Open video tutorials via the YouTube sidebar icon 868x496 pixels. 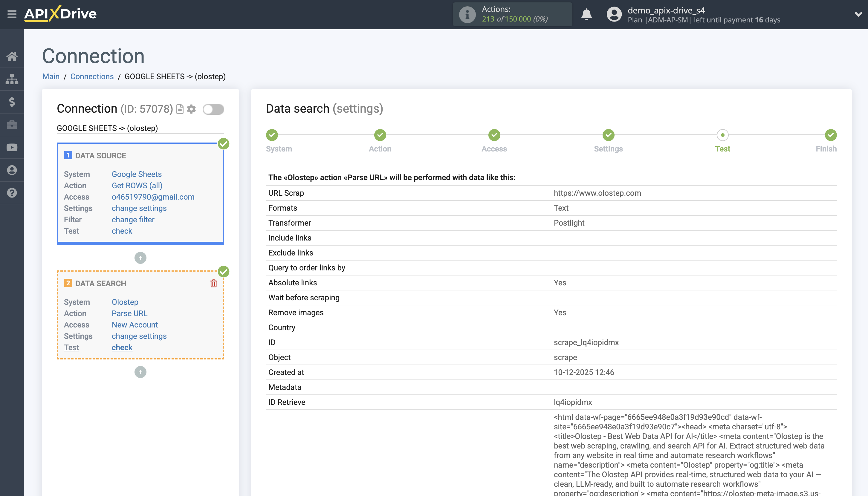pyautogui.click(x=12, y=147)
